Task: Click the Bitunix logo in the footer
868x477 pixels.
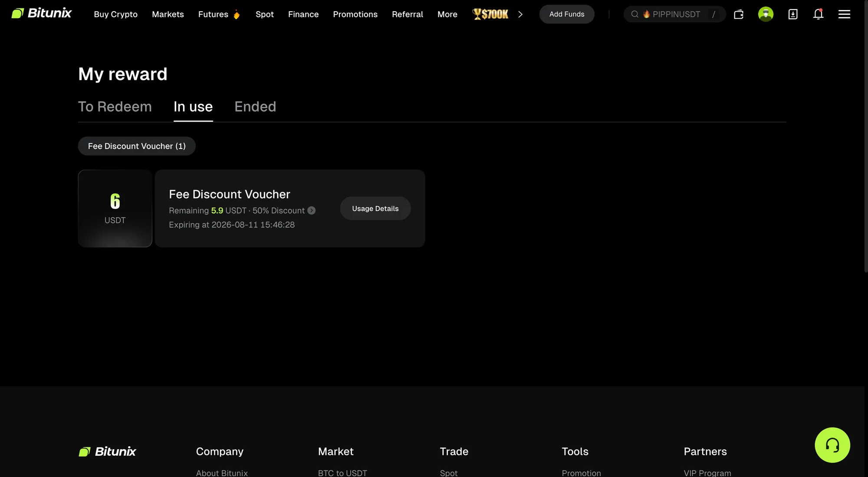Action: (x=107, y=451)
